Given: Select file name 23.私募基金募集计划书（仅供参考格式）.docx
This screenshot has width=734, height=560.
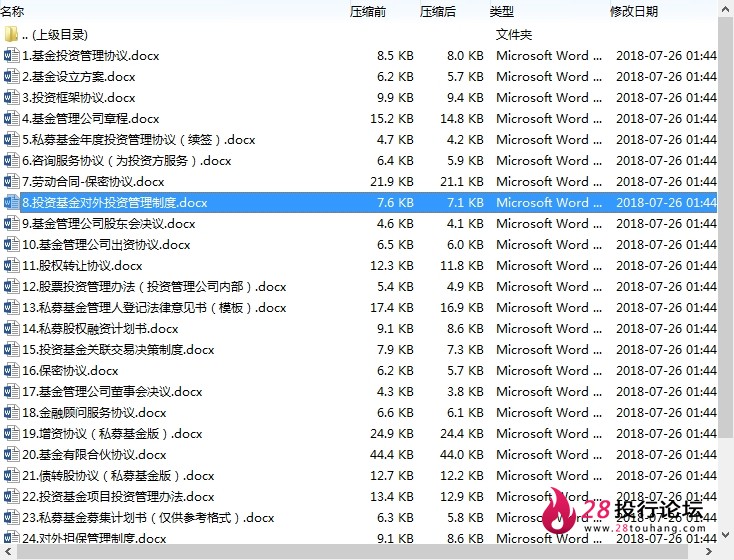Looking at the screenshot, I should [x=148, y=517].
